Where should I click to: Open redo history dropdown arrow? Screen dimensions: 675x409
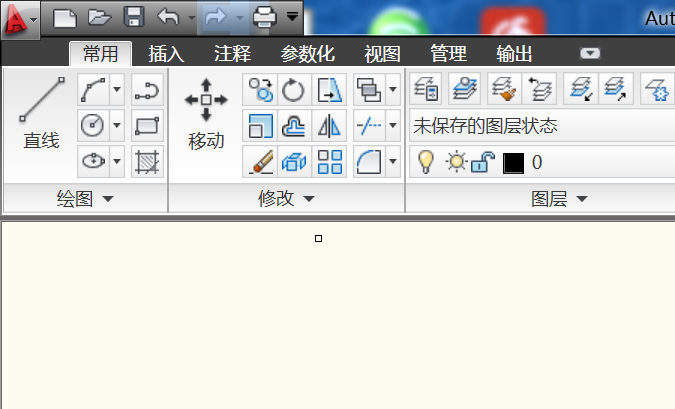pos(240,18)
